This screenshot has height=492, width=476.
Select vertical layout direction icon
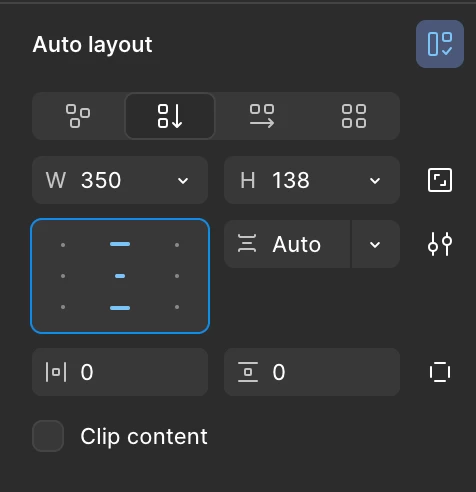170,116
